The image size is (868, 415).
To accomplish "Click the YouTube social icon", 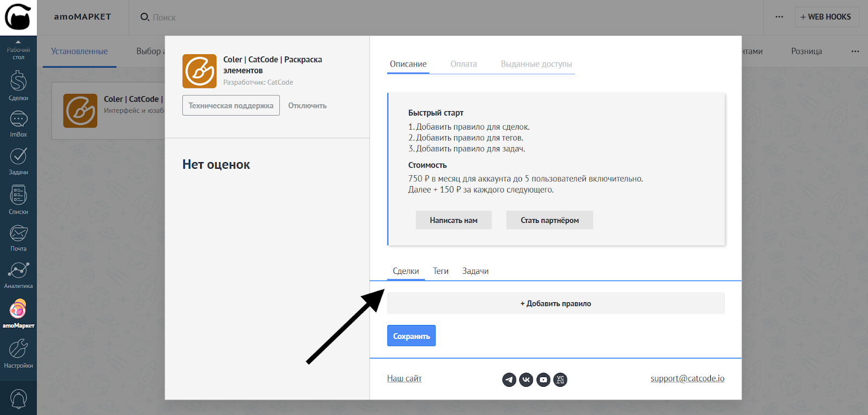I will [543, 380].
